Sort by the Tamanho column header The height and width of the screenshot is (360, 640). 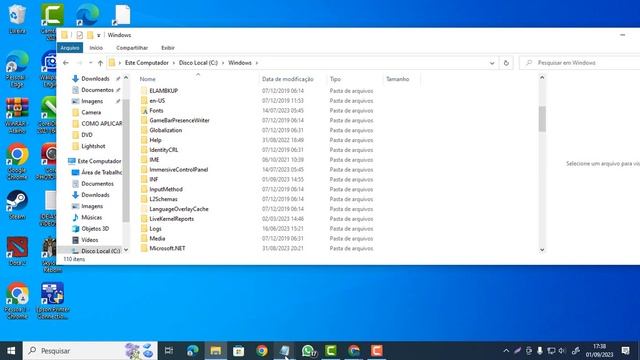(398, 79)
